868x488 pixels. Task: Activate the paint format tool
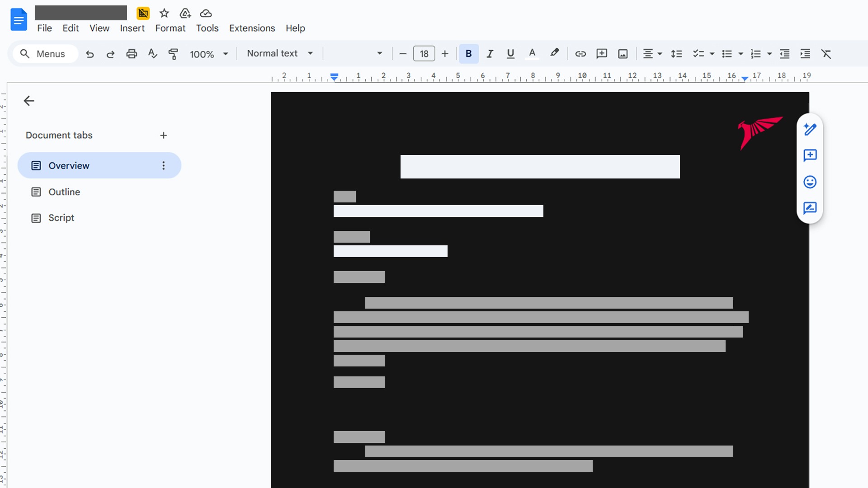click(x=173, y=54)
